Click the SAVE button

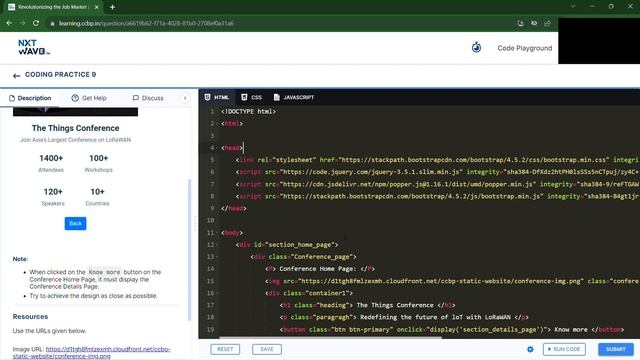coord(267,349)
